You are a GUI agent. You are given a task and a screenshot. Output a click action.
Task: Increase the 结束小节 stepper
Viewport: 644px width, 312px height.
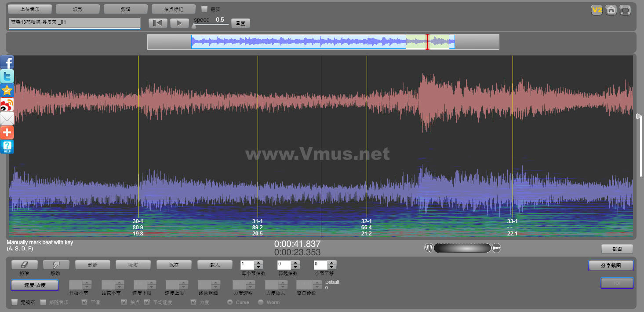pyautogui.click(x=120, y=283)
